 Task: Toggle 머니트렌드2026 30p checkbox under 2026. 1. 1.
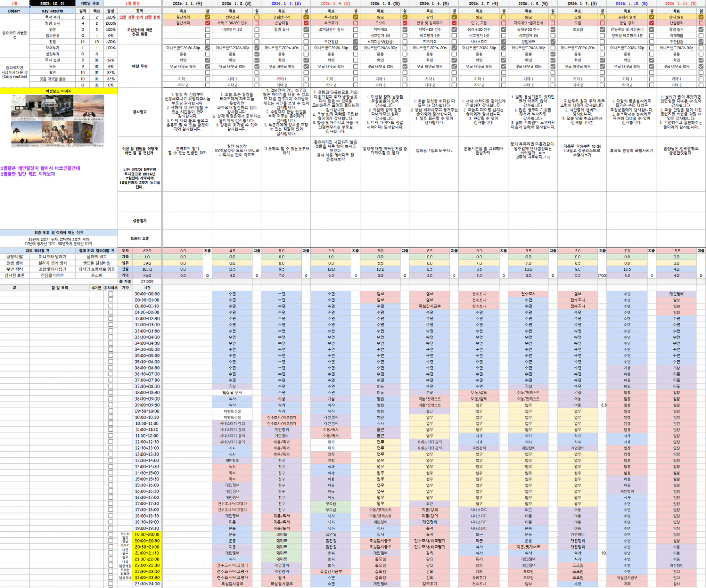point(207,48)
